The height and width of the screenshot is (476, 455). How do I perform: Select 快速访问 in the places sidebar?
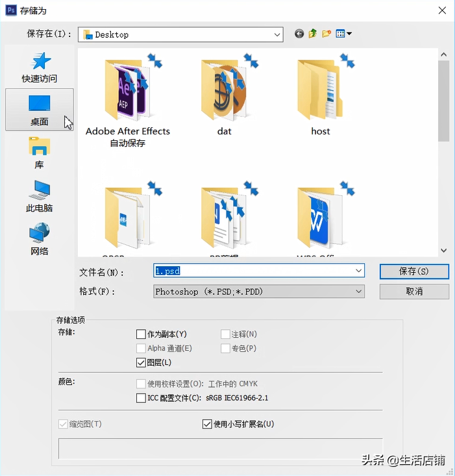pos(40,67)
